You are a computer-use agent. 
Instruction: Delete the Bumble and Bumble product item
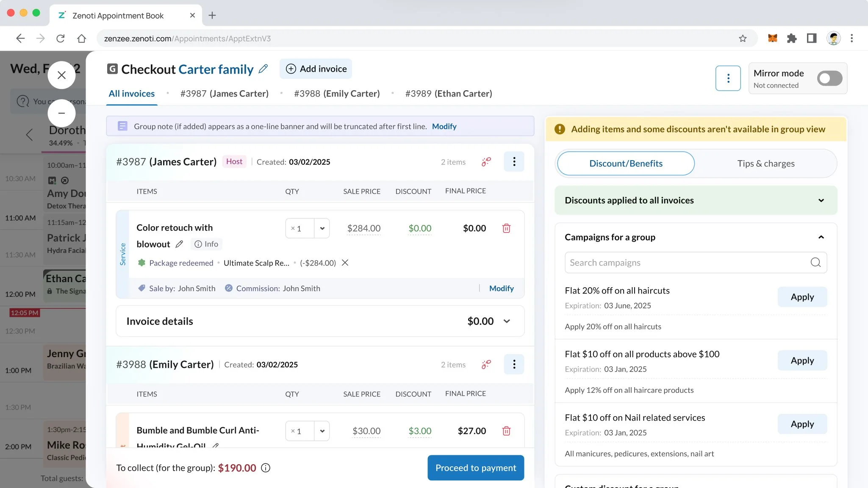pyautogui.click(x=506, y=431)
